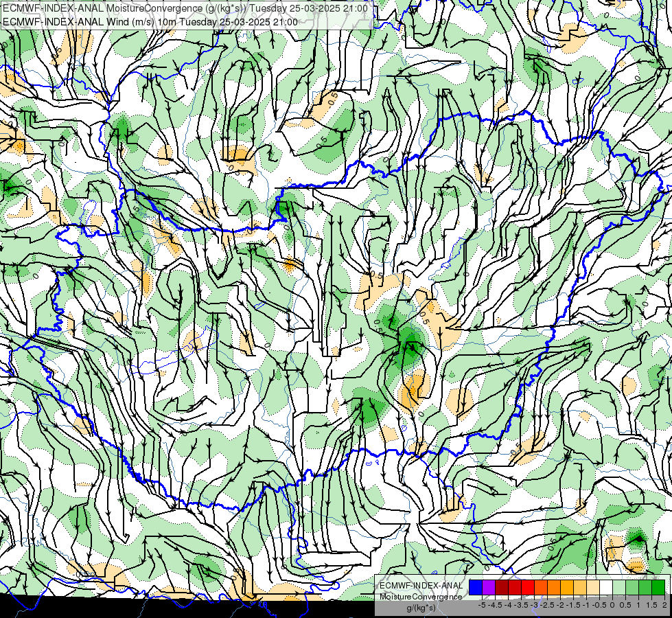Click the legend value -4.5

(x=496, y=605)
